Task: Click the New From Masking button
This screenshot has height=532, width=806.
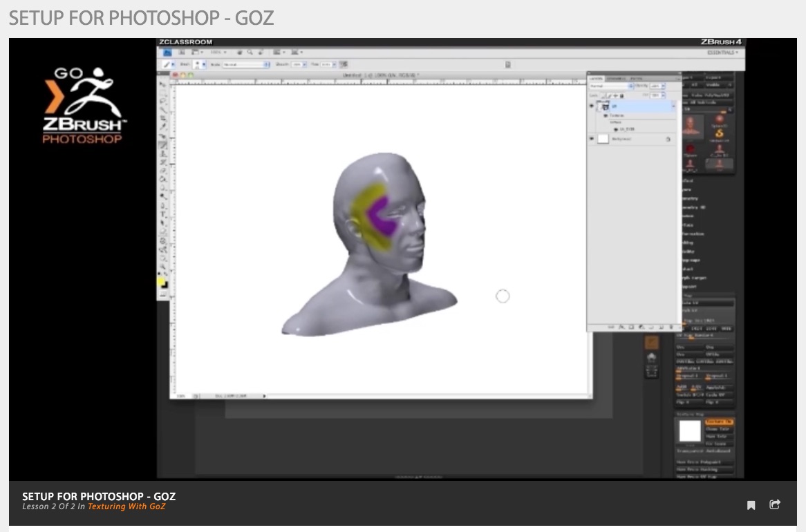Action: pos(705,468)
